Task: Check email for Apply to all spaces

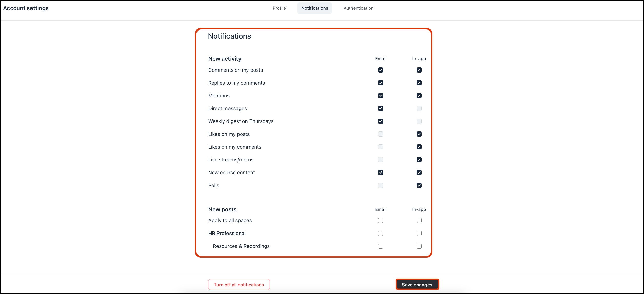Action: pyautogui.click(x=380, y=220)
